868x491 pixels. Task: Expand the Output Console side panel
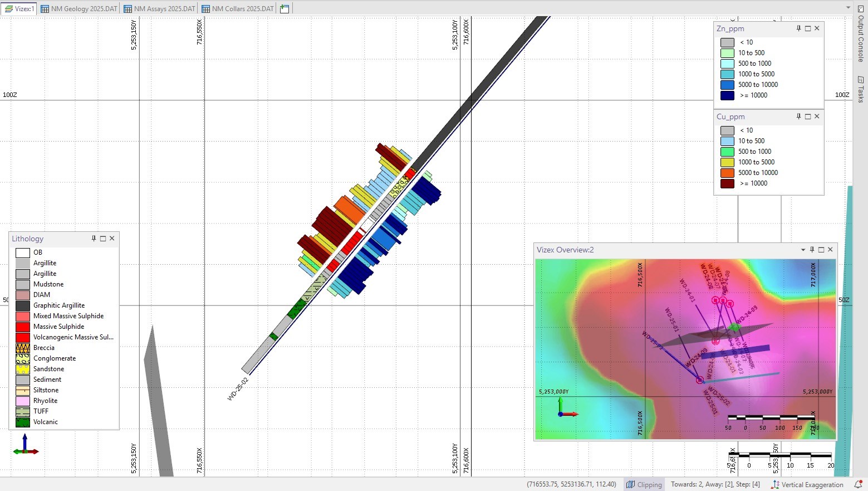pyautogui.click(x=861, y=33)
